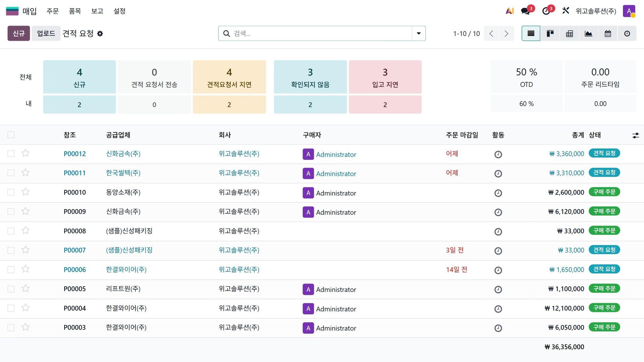The image size is (644, 362).
Task: Open the 위고솔루션(주) company switcher
Action: pyautogui.click(x=596, y=11)
